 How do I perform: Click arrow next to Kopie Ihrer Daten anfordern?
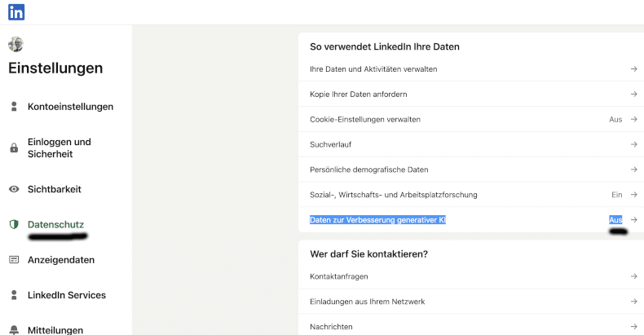[633, 94]
